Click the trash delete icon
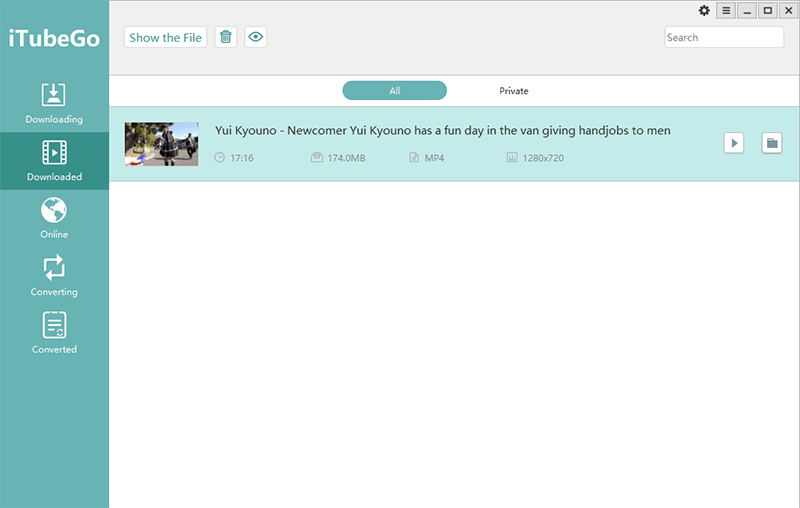 coord(226,37)
